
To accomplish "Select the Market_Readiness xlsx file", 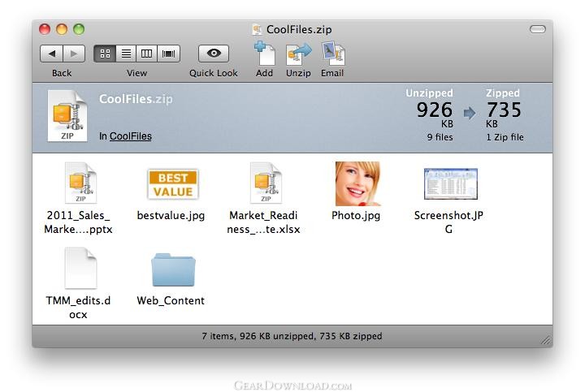I will tap(265, 183).
